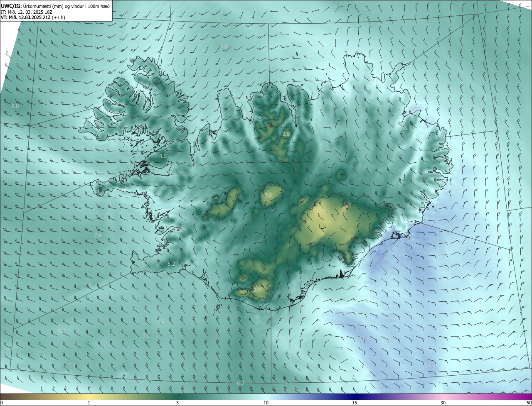Screen dimensions: 532x406
Task: Click the color scale tick labeled 1
Action: point(89,403)
